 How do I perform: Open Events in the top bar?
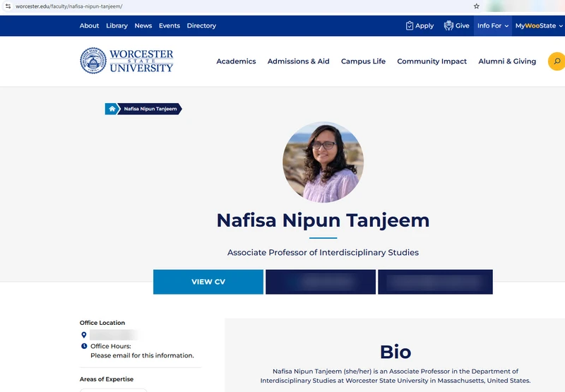click(169, 25)
